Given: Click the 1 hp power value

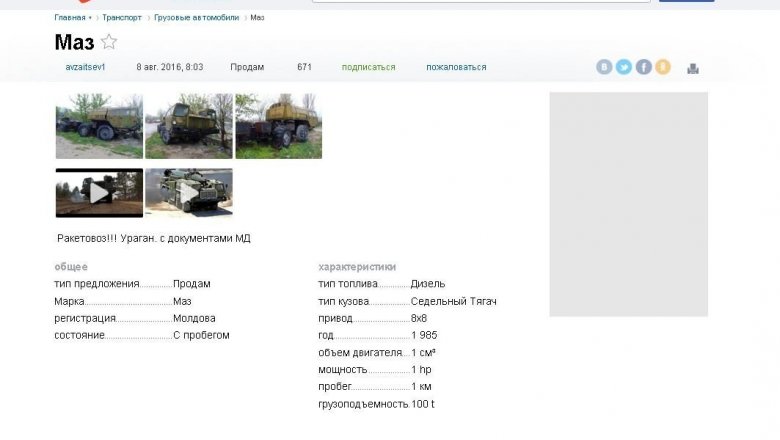Looking at the screenshot, I should point(421,369).
